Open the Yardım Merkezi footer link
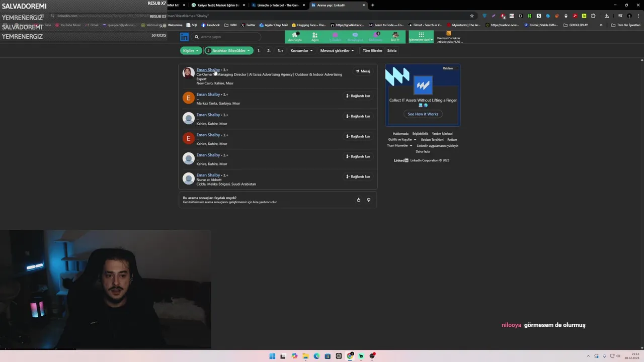This screenshot has width=644, height=362. point(442,134)
